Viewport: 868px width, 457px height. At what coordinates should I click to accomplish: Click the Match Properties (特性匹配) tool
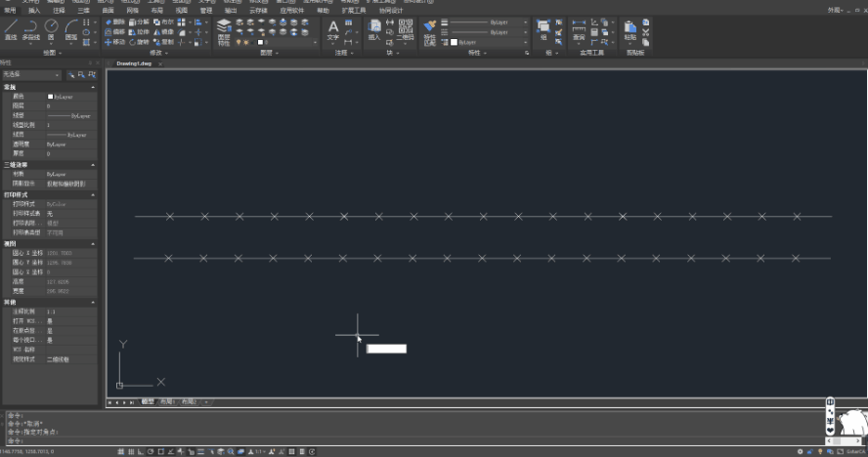coord(429,32)
